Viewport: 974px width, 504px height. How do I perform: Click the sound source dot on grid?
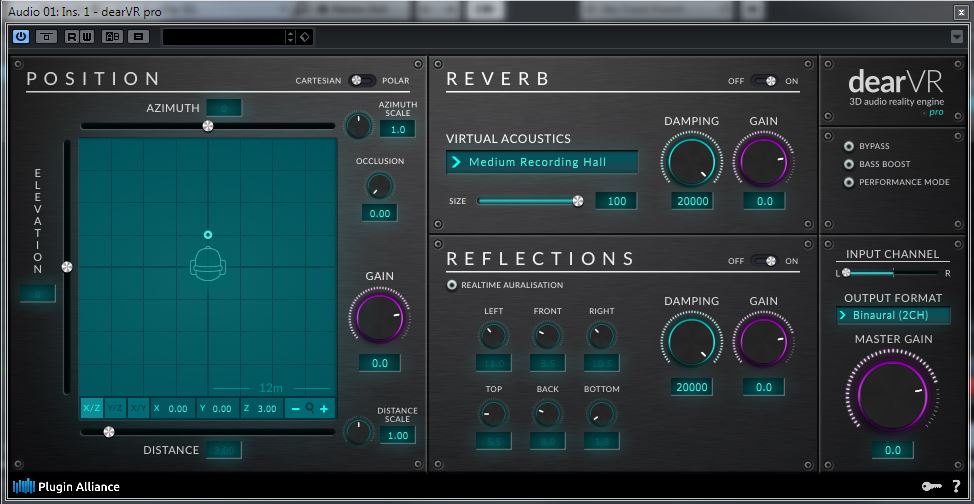coord(208,235)
